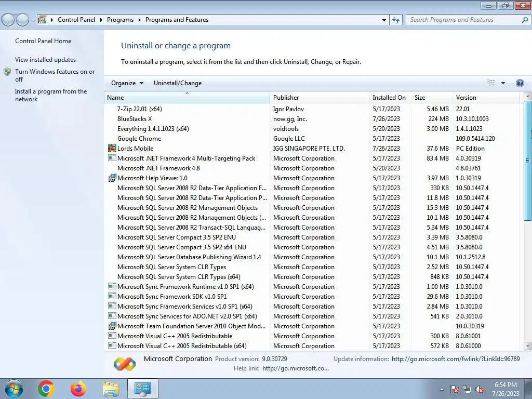
Task: Open the help button in toolbar
Action: click(x=520, y=83)
